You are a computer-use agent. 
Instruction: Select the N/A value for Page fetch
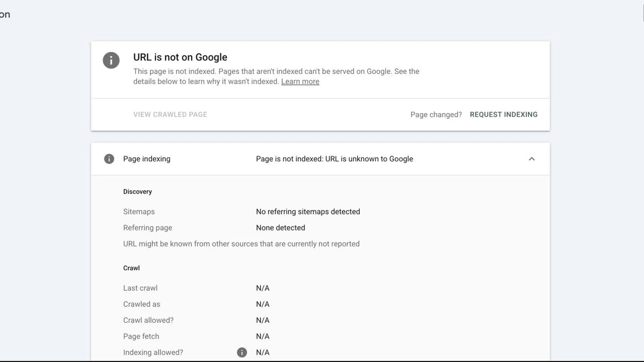click(x=263, y=336)
